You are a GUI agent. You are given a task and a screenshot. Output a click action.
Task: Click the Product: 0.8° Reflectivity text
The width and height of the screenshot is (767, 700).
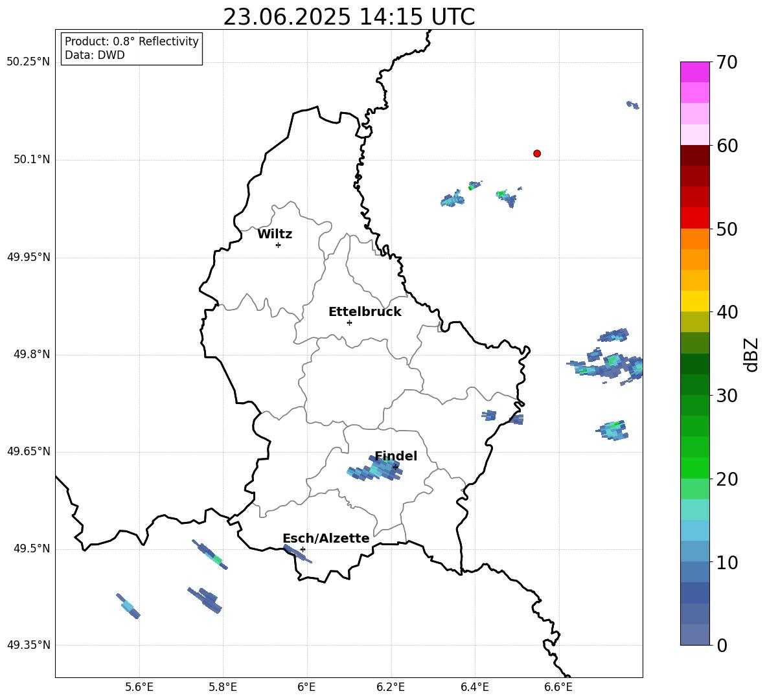click(x=132, y=41)
